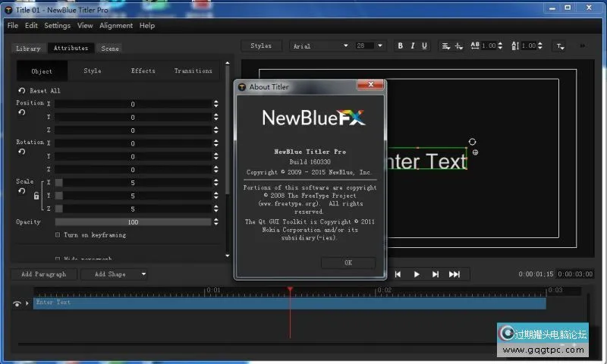
Task: Toggle italic text formatting
Action: (x=413, y=45)
